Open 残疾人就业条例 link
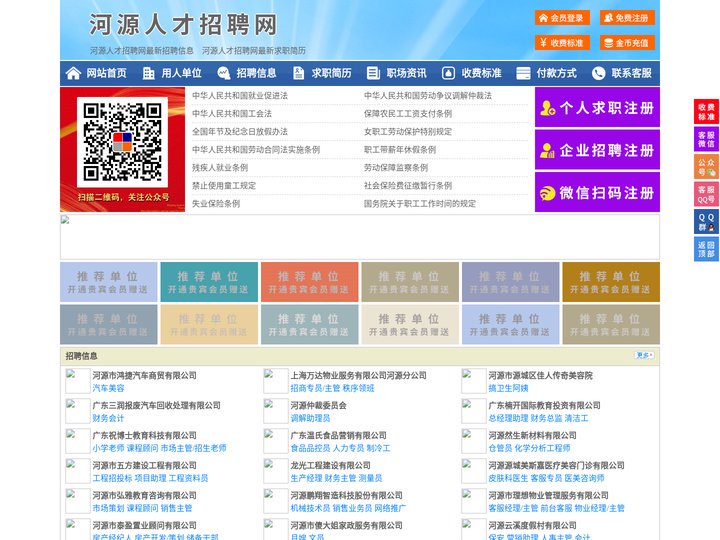 220,167
